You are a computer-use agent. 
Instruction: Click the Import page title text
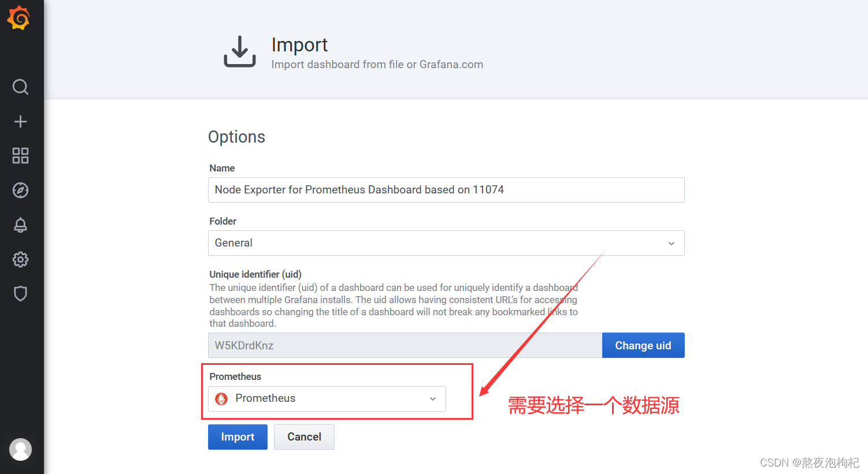tap(299, 44)
